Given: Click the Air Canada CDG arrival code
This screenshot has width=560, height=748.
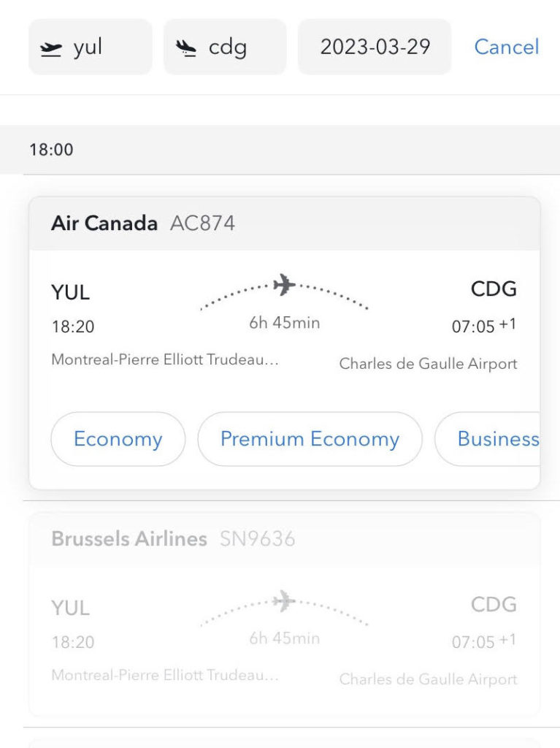Looking at the screenshot, I should tap(494, 289).
